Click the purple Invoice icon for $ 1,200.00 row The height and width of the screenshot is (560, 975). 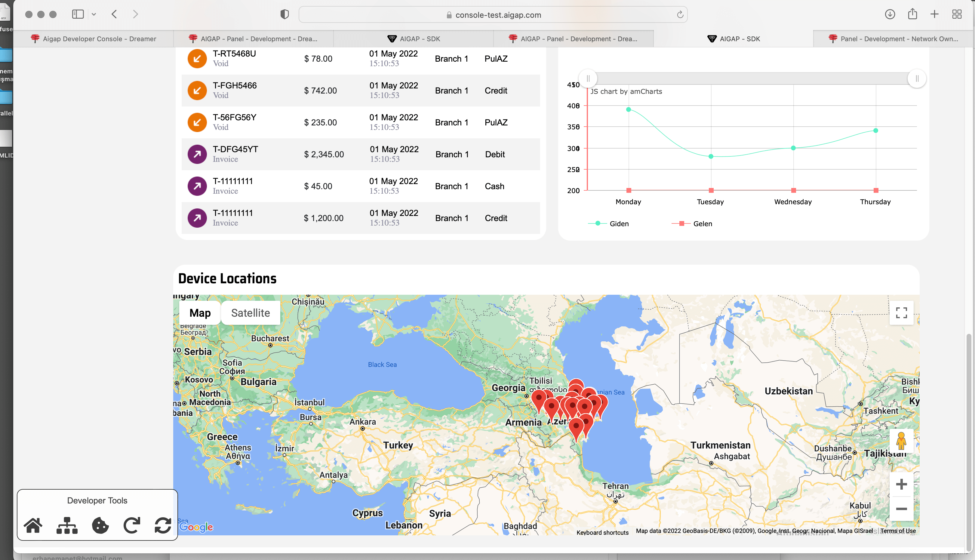(197, 218)
